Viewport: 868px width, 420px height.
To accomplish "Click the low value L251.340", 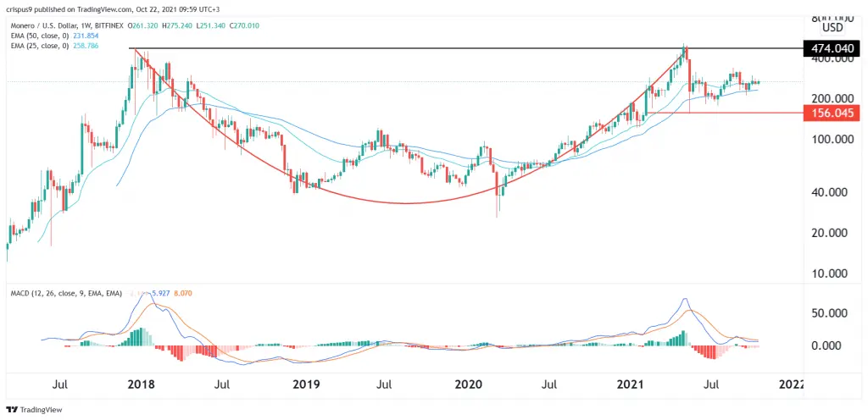I will point(211,26).
